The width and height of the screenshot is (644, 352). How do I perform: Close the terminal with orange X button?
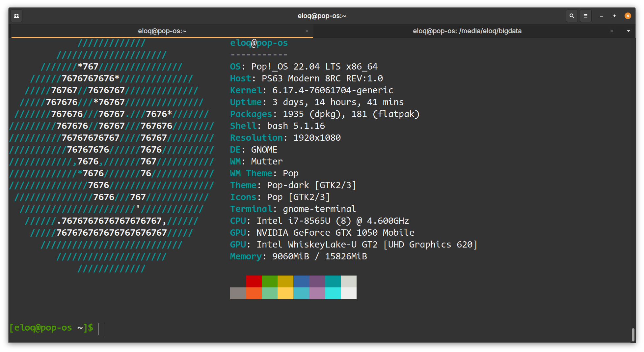[628, 16]
